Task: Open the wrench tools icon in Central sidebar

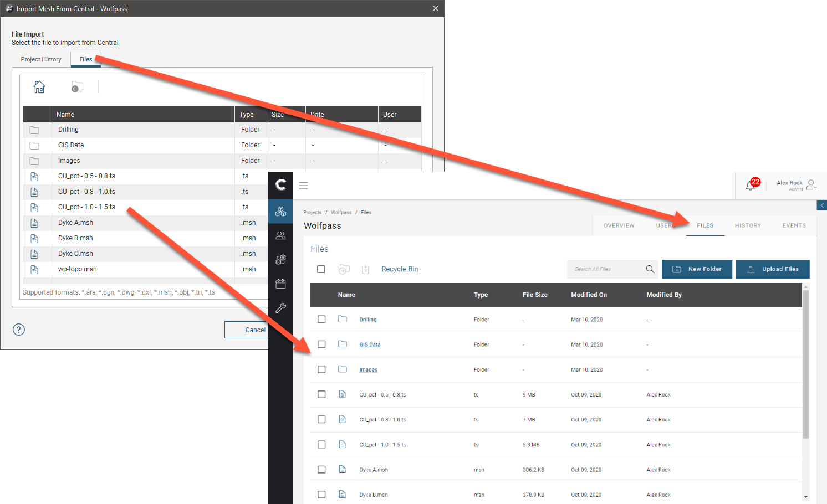Action: [x=280, y=308]
